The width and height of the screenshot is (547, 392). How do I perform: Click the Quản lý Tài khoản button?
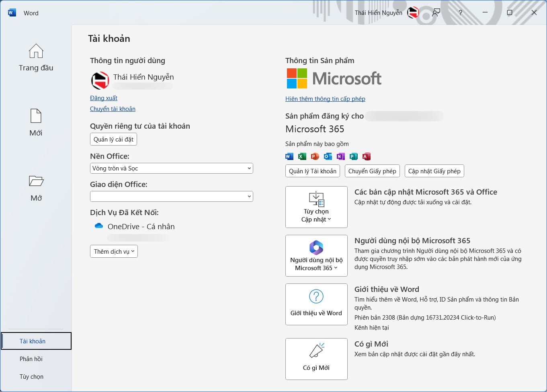pos(313,171)
